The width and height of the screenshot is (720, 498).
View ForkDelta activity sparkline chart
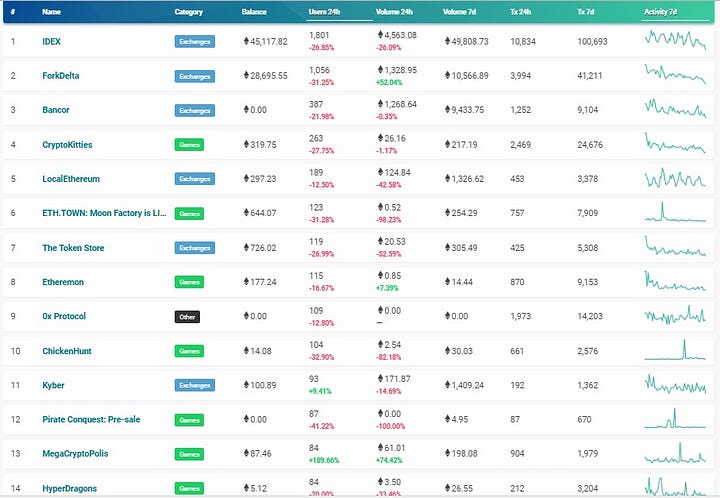(675, 74)
